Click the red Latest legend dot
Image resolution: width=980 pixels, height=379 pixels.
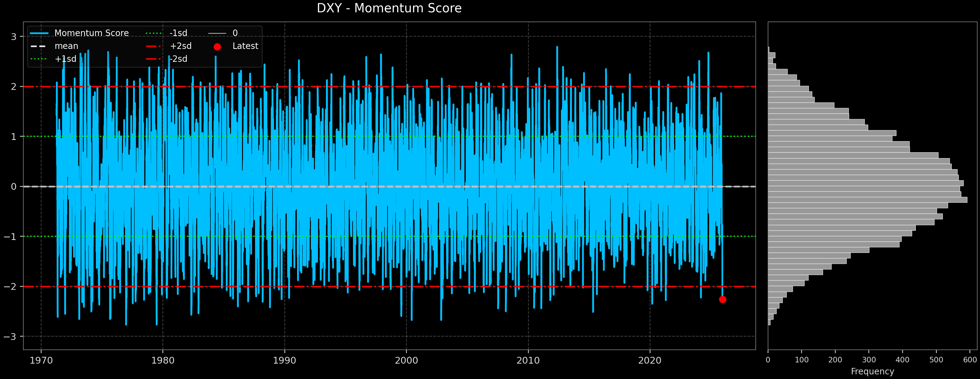click(217, 47)
